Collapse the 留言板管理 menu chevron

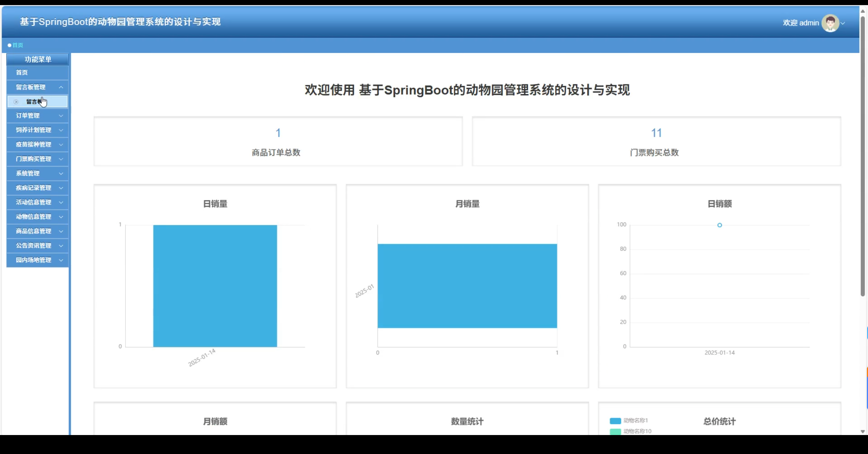tap(61, 87)
